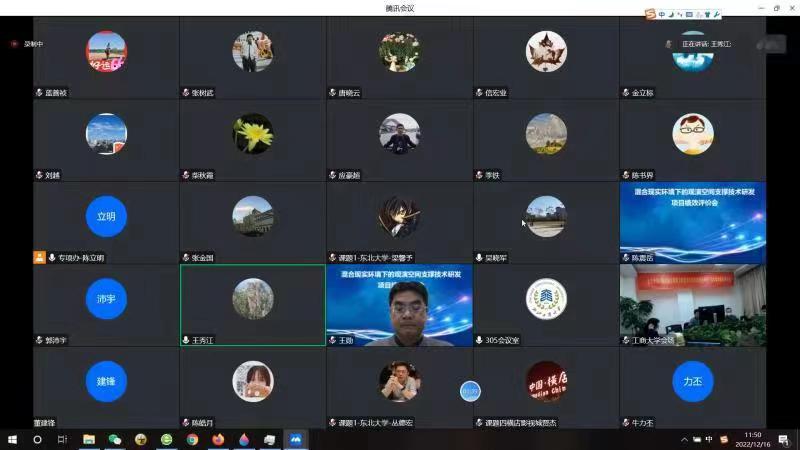800x450 pixels.
Task: Toggle Chinese/English mode in Sogou toolbar
Action: 663,14
